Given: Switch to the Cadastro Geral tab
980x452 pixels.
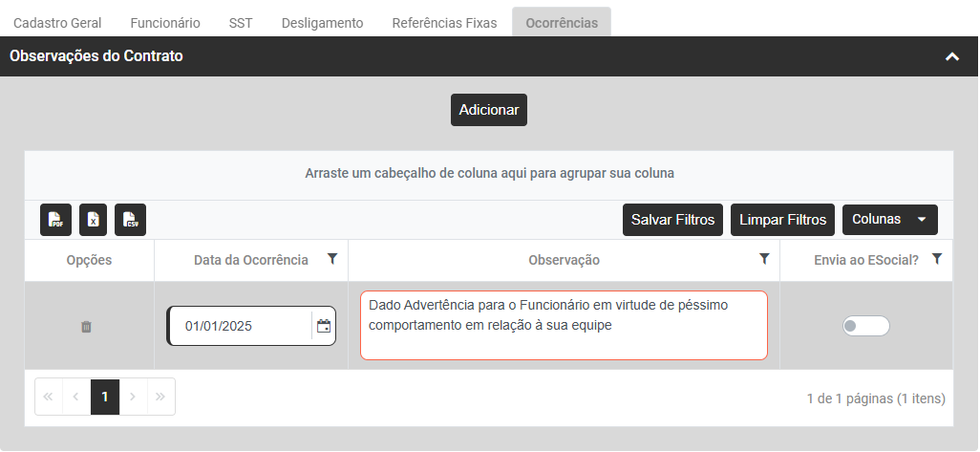Looking at the screenshot, I should pos(57,23).
